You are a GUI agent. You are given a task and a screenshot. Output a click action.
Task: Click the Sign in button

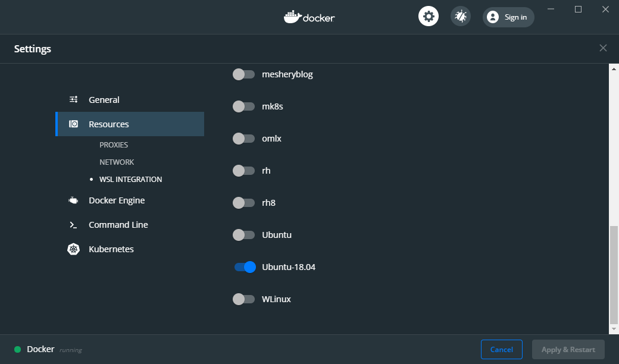pos(508,17)
